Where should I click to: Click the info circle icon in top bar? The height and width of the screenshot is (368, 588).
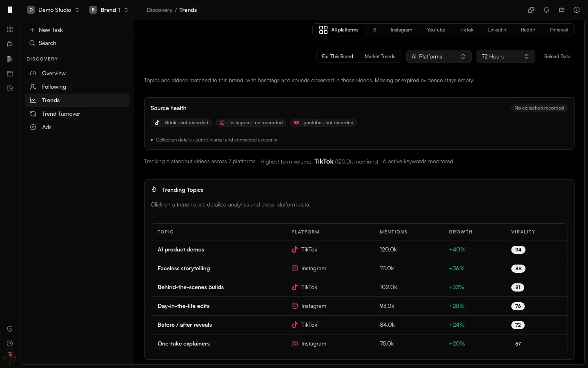[577, 10]
